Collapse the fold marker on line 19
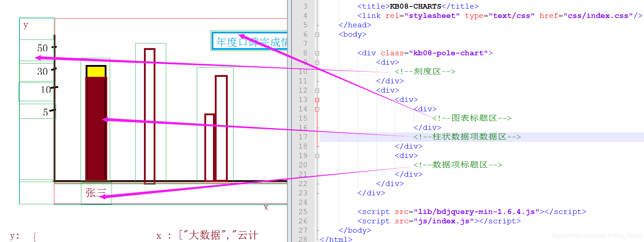Screen dimensions: 644x242 [x=317, y=156]
